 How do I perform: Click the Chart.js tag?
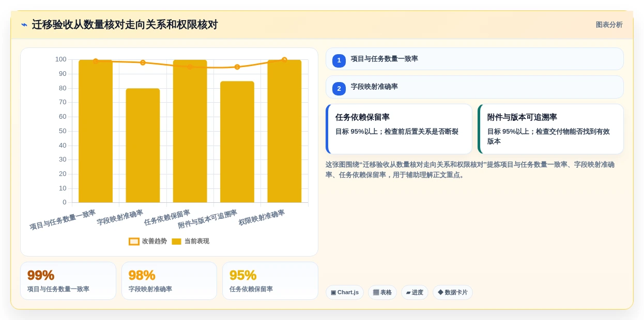(345, 292)
